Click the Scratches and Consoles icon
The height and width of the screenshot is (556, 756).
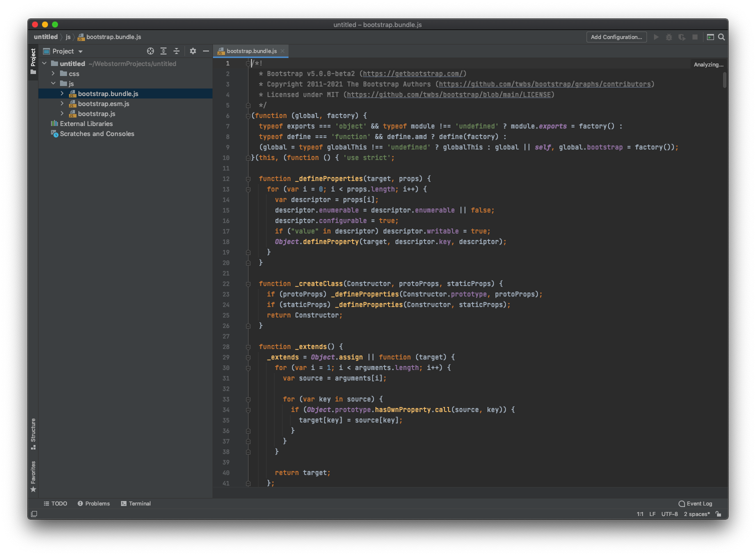pos(54,133)
